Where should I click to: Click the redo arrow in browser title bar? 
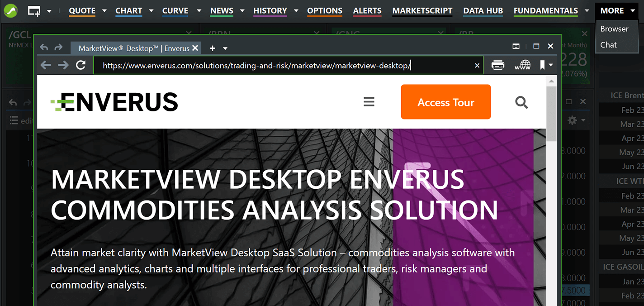click(x=58, y=48)
